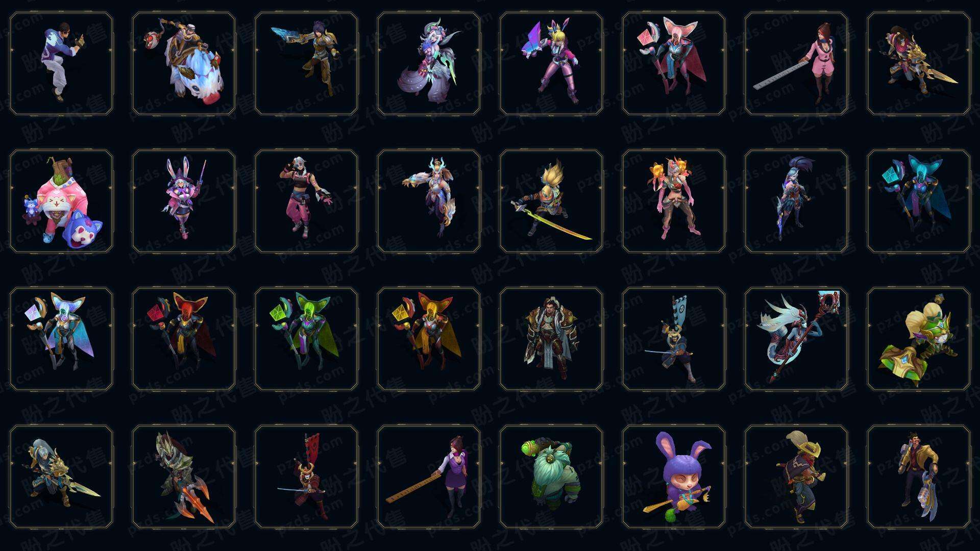Select purple-dress woman with wooden ruler
Image resolution: width=980 pixels, height=551 pixels.
429,477
